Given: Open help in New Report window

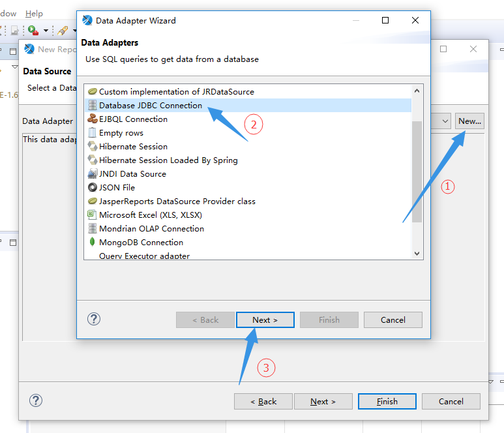Looking at the screenshot, I should [36, 400].
